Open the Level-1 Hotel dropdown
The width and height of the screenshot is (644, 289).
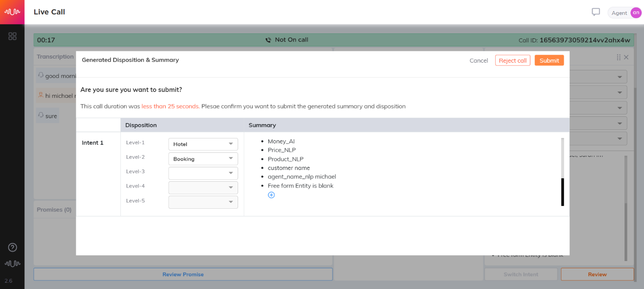coord(203,144)
